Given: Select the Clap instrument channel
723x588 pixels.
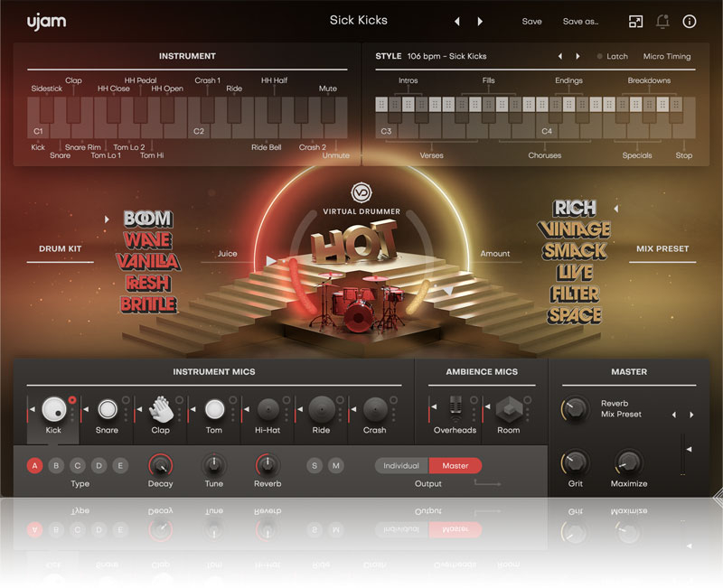Looking at the screenshot, I should coord(160,409).
